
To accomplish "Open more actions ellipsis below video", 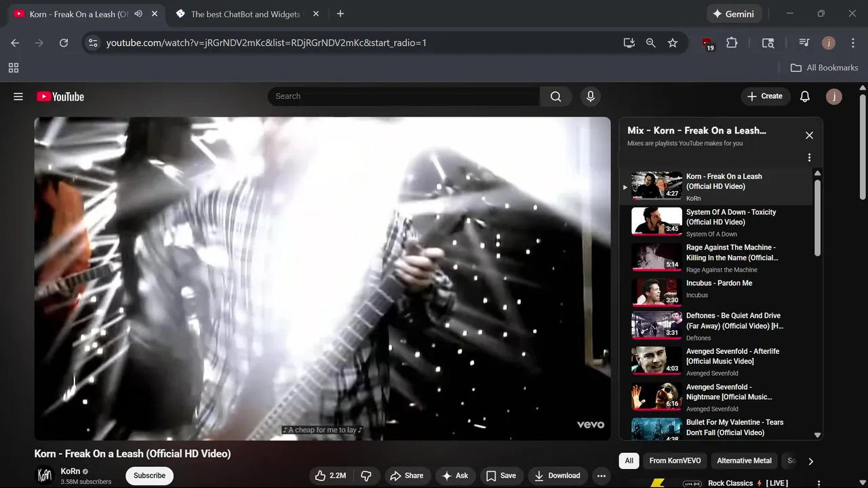I will [601, 476].
